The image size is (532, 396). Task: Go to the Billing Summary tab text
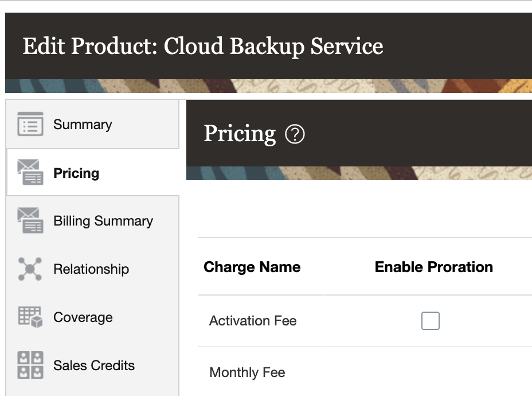pyautogui.click(x=103, y=221)
